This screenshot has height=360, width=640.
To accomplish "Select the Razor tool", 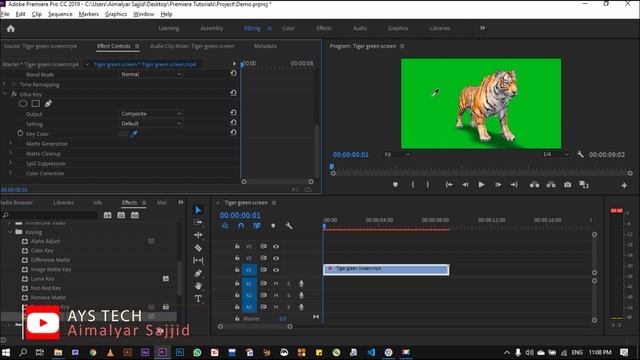I will [x=198, y=248].
